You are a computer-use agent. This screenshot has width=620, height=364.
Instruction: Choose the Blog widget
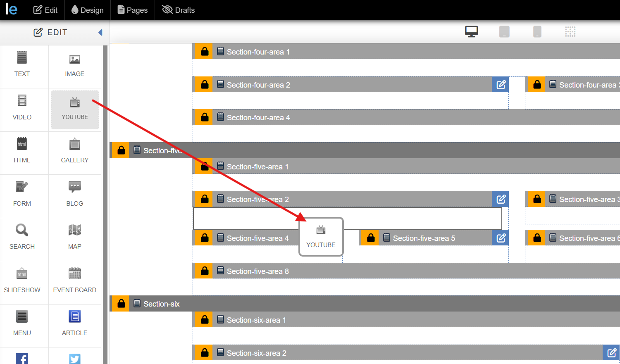74,194
